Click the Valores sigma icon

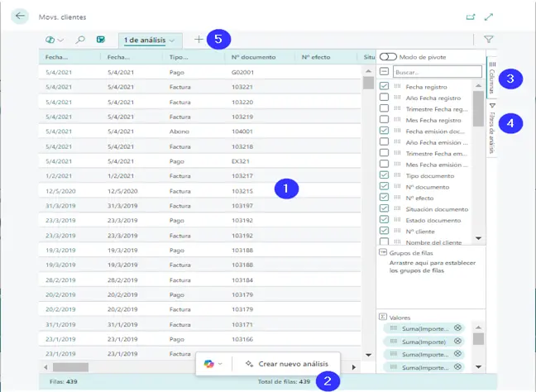pos(383,317)
